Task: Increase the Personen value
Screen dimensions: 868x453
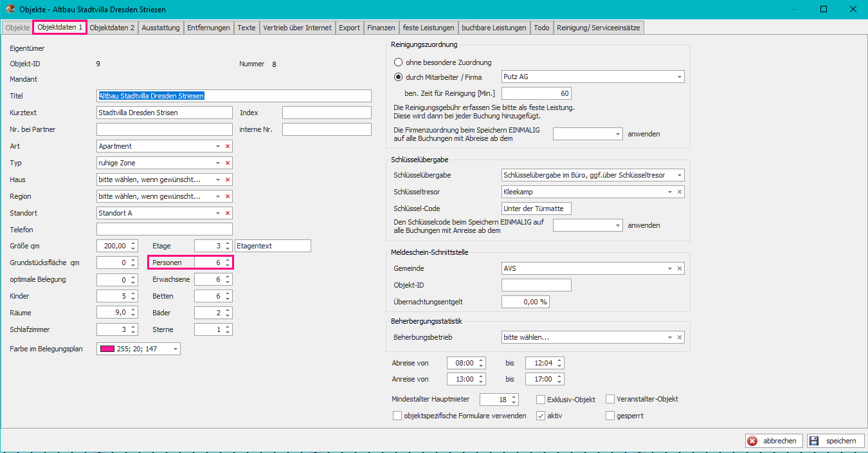Action: [228, 260]
